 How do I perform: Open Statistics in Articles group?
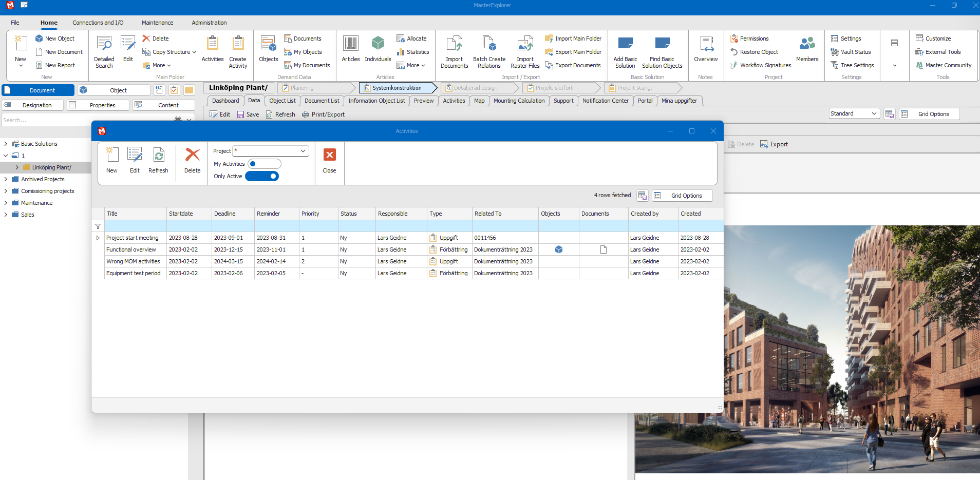point(413,52)
